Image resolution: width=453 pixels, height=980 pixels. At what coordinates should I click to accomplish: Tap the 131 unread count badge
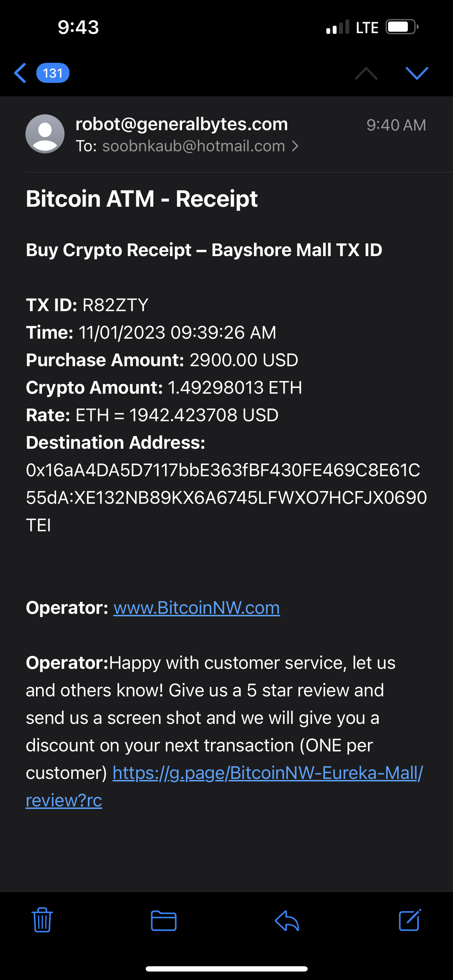[53, 73]
